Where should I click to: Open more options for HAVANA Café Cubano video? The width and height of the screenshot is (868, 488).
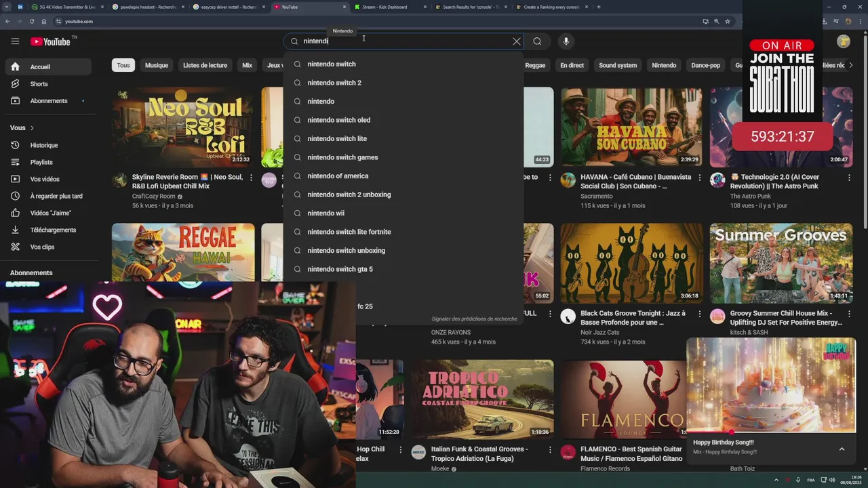(x=699, y=178)
